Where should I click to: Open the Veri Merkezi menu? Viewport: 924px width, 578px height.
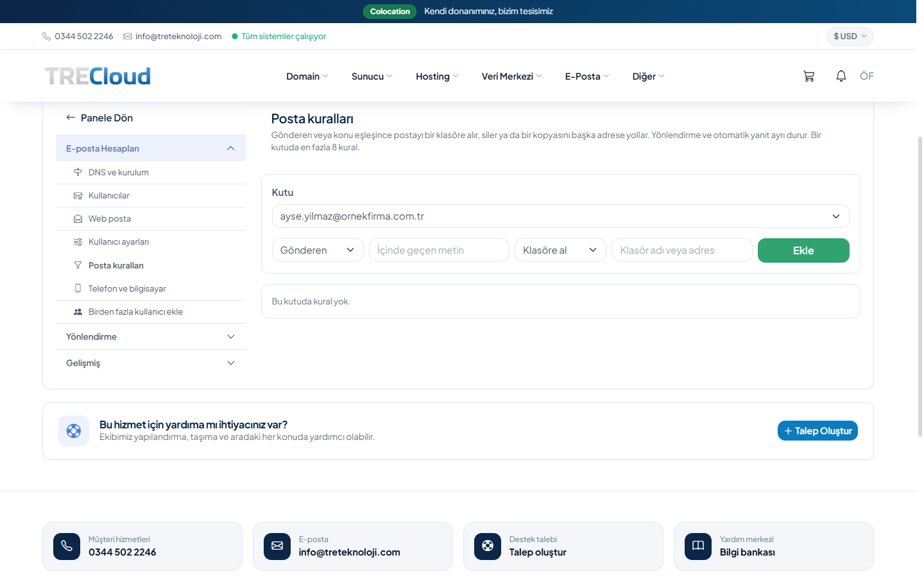[512, 76]
